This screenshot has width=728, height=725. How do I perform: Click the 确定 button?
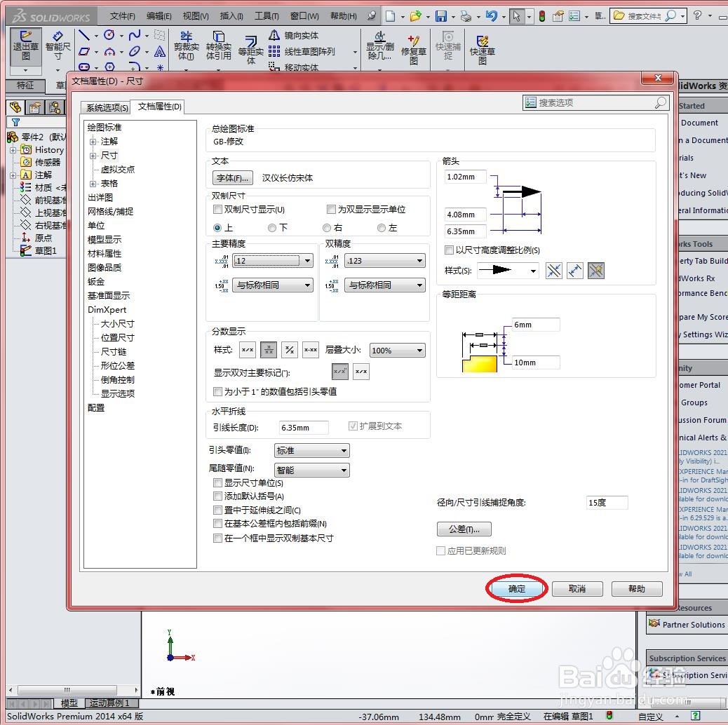(516, 588)
